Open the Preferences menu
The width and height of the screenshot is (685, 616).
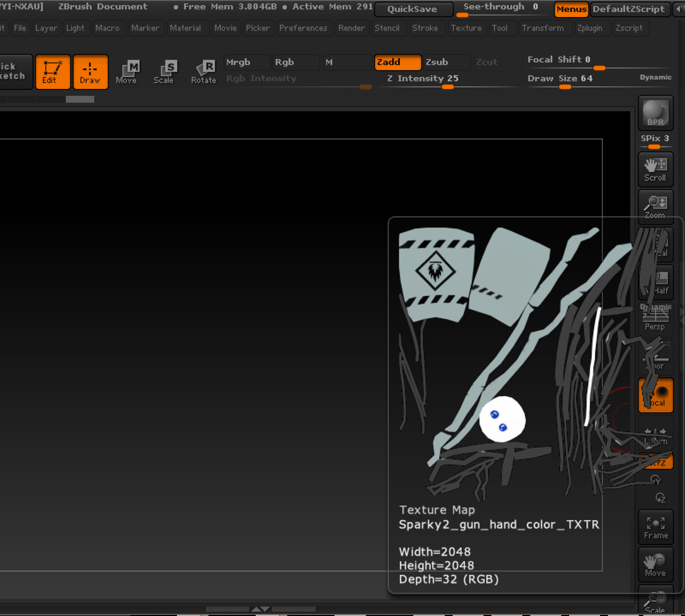coord(303,28)
